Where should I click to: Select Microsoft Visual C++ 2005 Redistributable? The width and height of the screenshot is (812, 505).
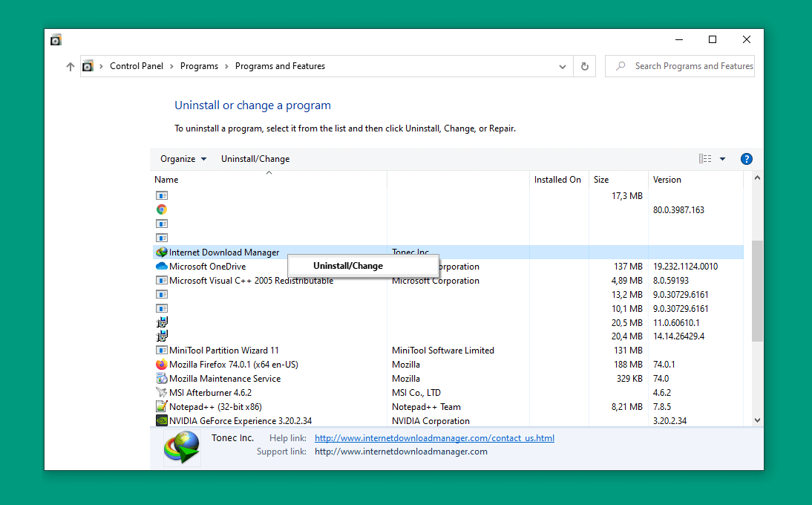pos(251,280)
